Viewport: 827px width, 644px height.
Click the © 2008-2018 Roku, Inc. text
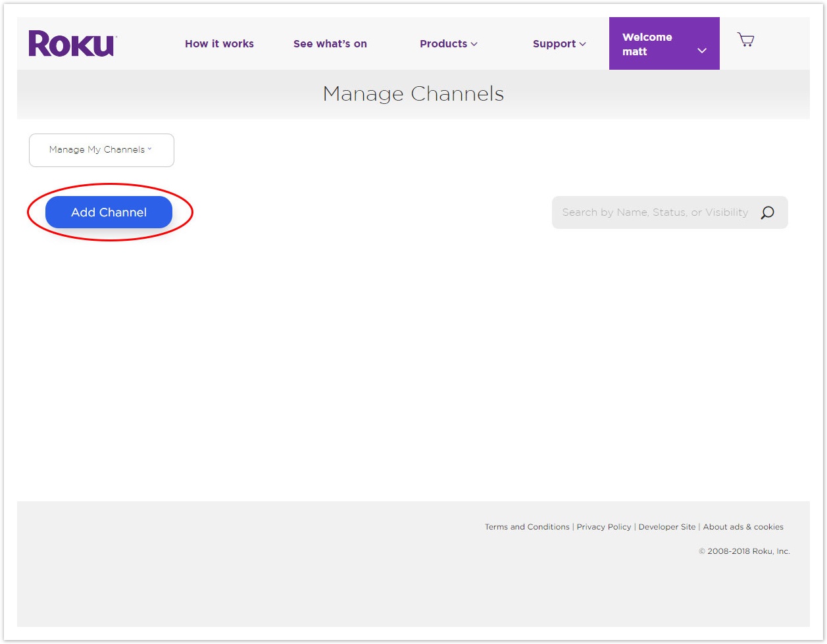[x=744, y=551]
